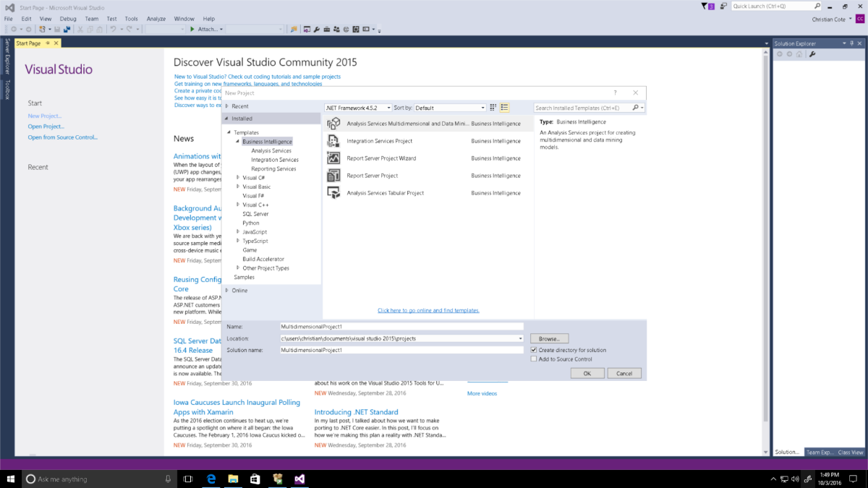Click the Open Project link on Start Page

tap(46, 127)
